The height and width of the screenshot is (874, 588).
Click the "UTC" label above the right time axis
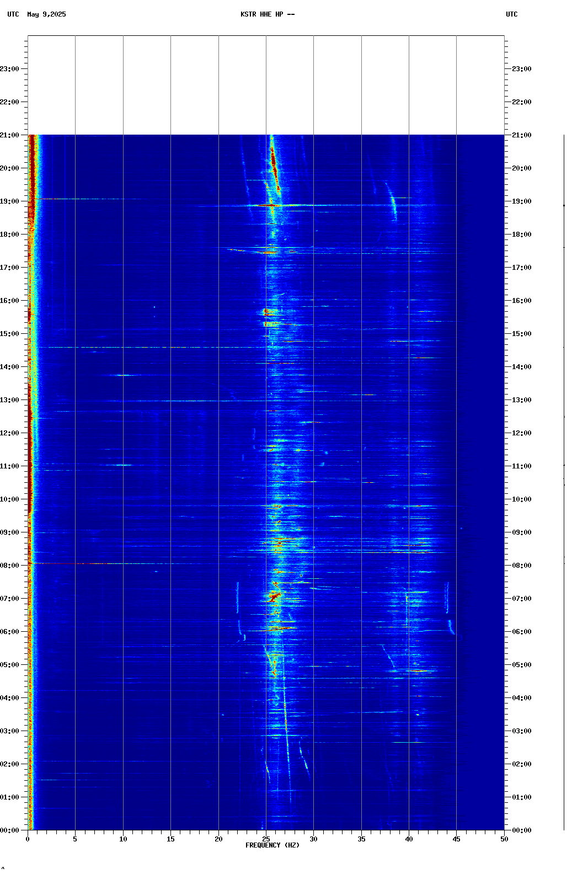(x=512, y=14)
